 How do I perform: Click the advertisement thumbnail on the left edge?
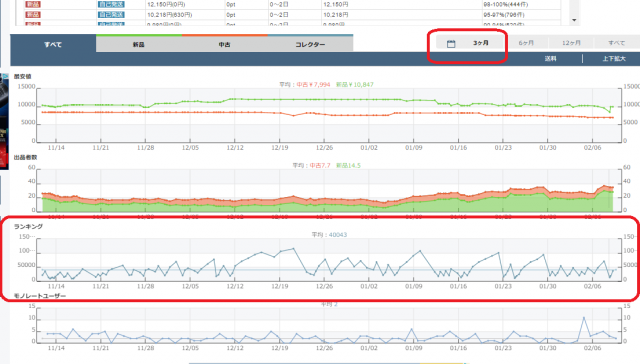pyautogui.click(x=4, y=121)
